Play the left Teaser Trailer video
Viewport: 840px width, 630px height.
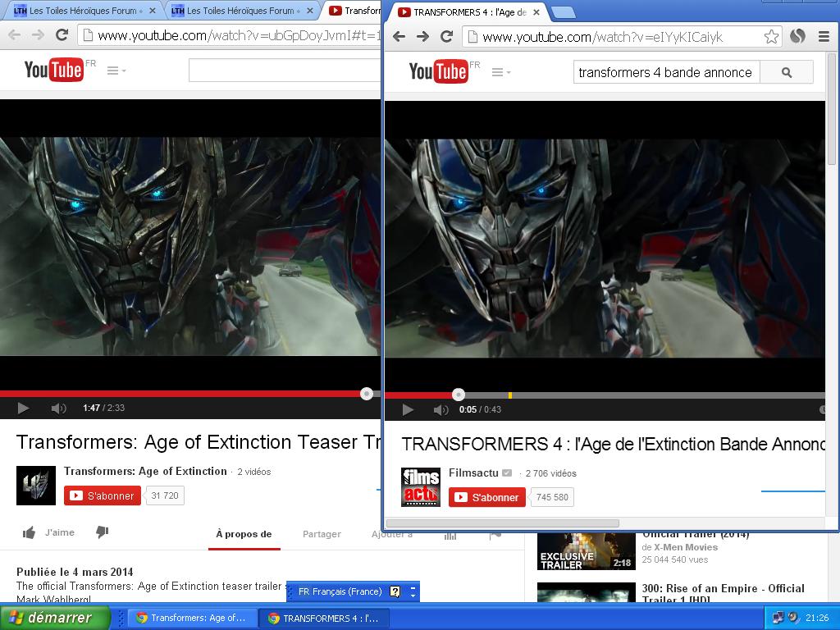click(x=23, y=409)
